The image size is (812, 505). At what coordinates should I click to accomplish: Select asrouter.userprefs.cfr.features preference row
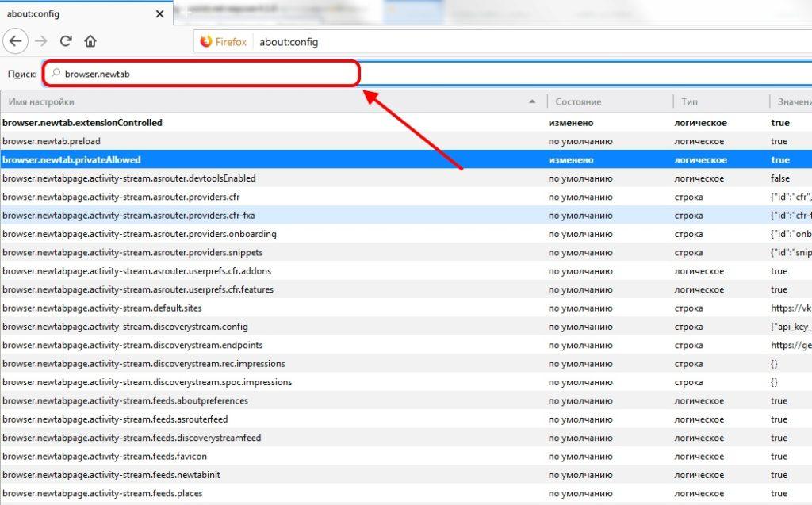coord(406,289)
